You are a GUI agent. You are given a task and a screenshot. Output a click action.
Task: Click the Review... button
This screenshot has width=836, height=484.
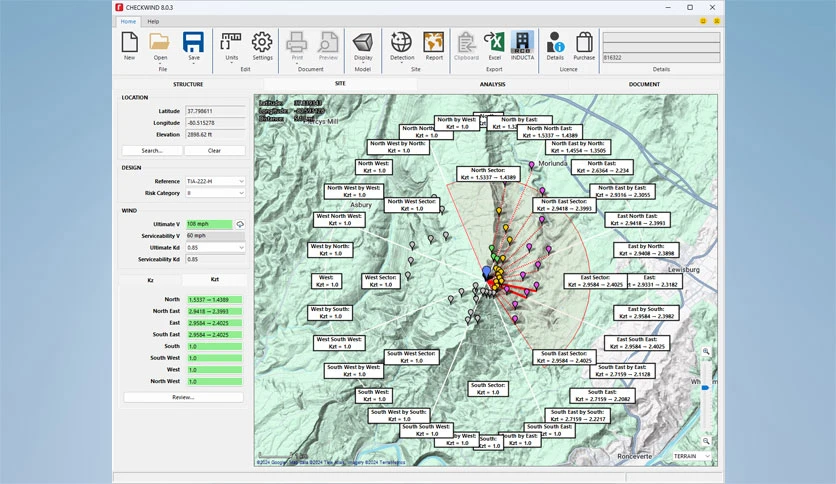click(183, 397)
